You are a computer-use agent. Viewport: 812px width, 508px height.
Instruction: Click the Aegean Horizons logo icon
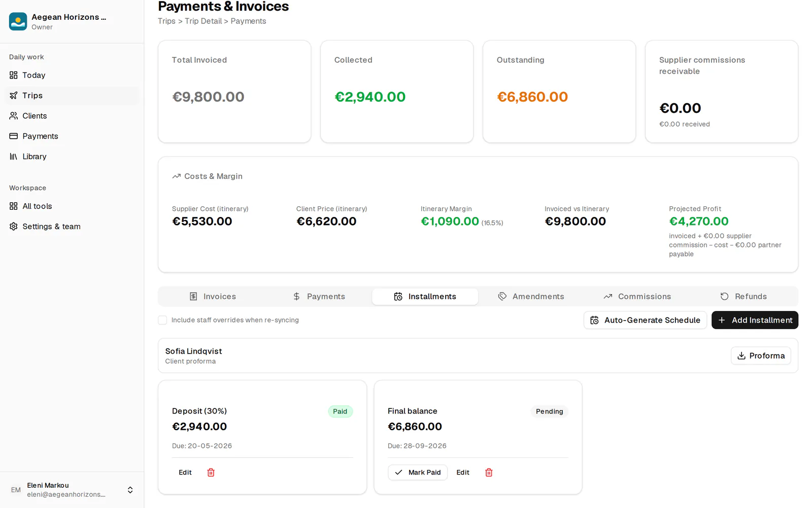tap(18, 21)
